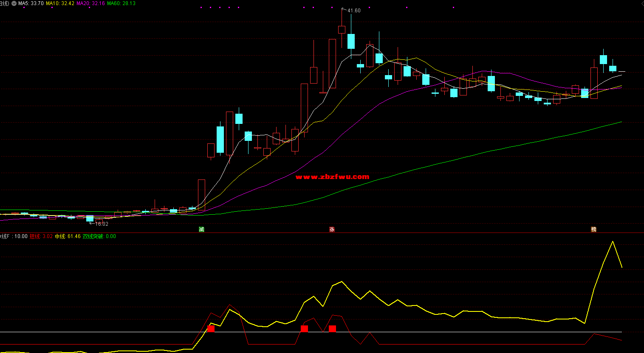This screenshot has width=644, height=353.
Task: Click the www.zbzfwu.com link text
Action: point(332,177)
